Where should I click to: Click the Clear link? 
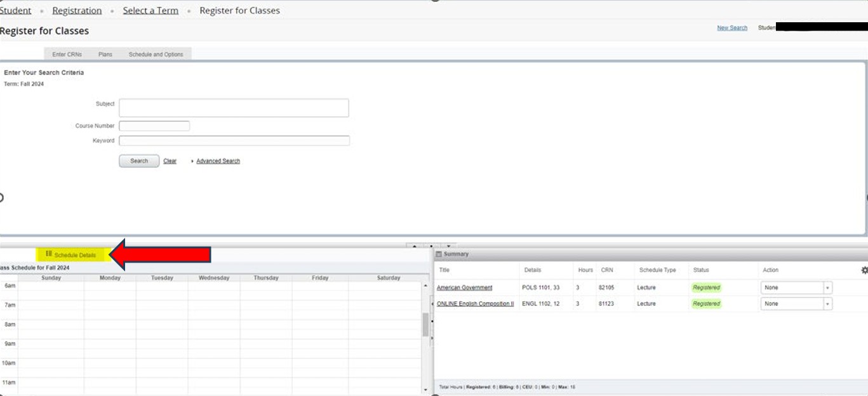point(170,161)
